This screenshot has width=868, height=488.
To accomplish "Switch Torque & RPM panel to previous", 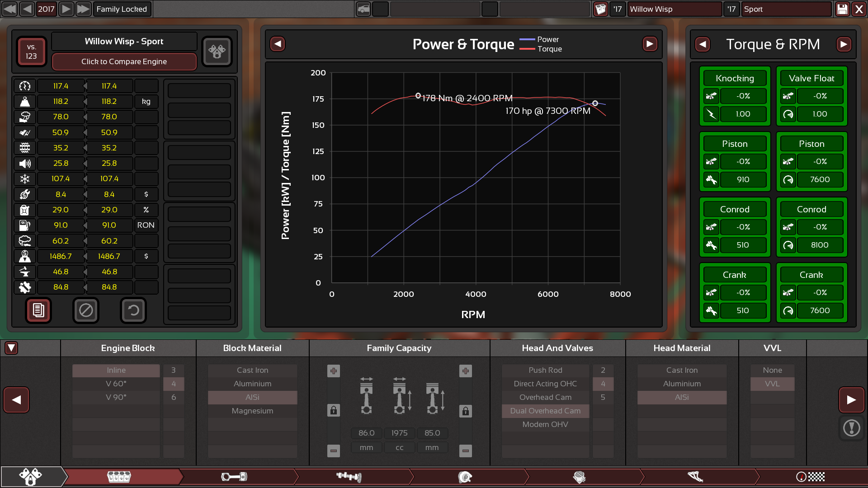I will click(x=703, y=44).
